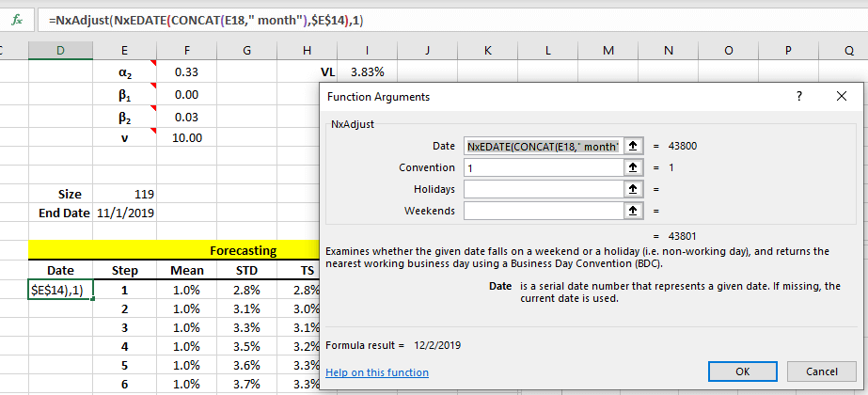This screenshot has height=395, width=868.
Task: Click inside the Convention argument field
Action: pyautogui.click(x=543, y=167)
